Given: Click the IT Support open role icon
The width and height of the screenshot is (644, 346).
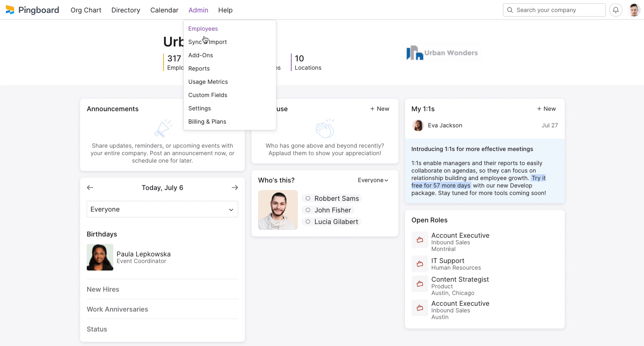Looking at the screenshot, I should (x=420, y=264).
